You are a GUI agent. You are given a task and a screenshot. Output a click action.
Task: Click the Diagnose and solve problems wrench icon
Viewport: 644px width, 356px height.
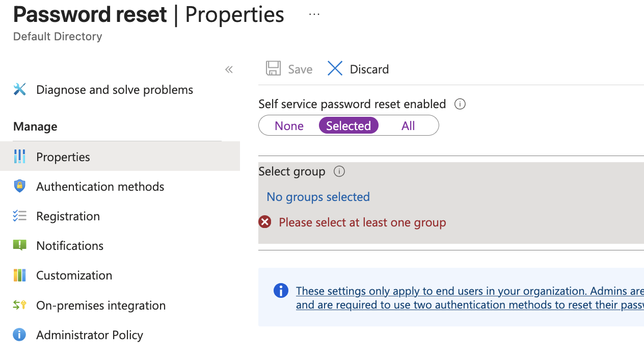pyautogui.click(x=19, y=90)
